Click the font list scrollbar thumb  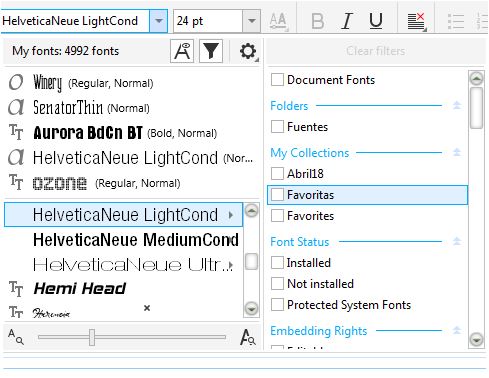pos(251,261)
